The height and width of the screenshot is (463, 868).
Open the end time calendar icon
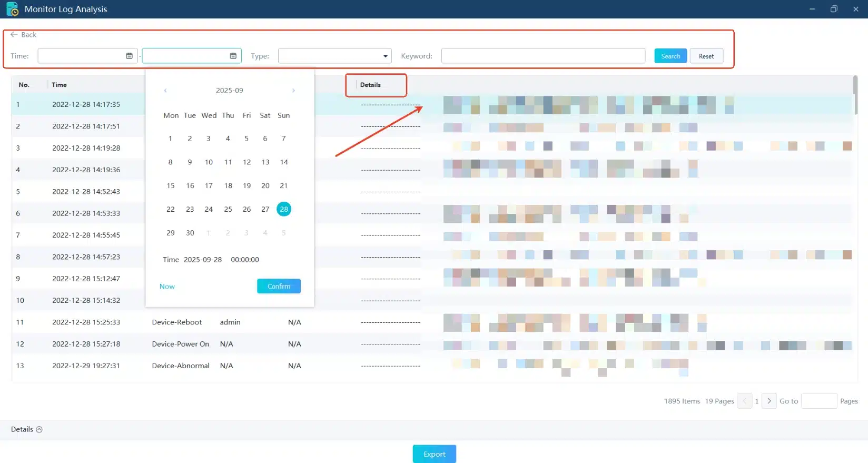click(233, 56)
